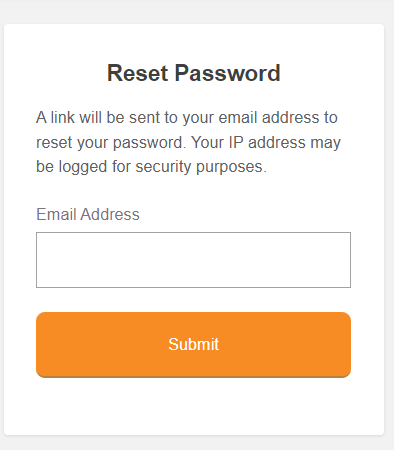Click the word Reset in heading

[138, 73]
